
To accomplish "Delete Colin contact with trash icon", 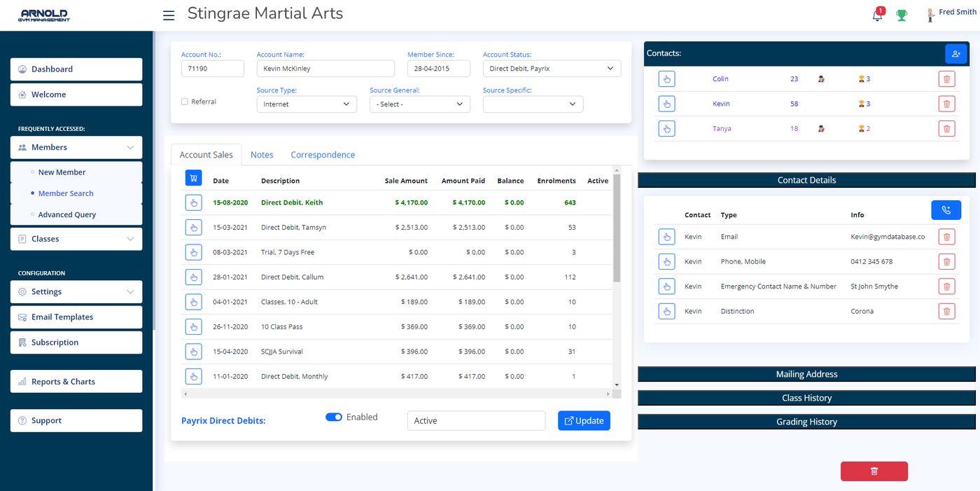I will pos(946,79).
